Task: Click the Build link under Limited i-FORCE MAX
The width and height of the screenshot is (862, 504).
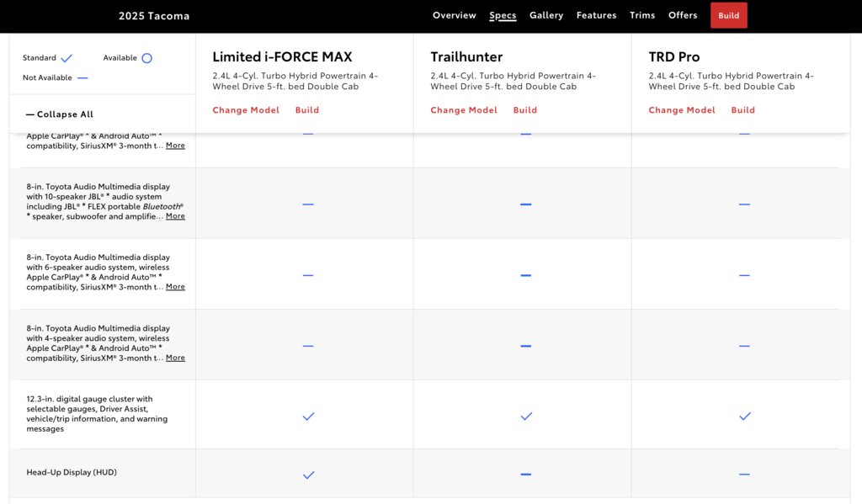Action: click(306, 110)
